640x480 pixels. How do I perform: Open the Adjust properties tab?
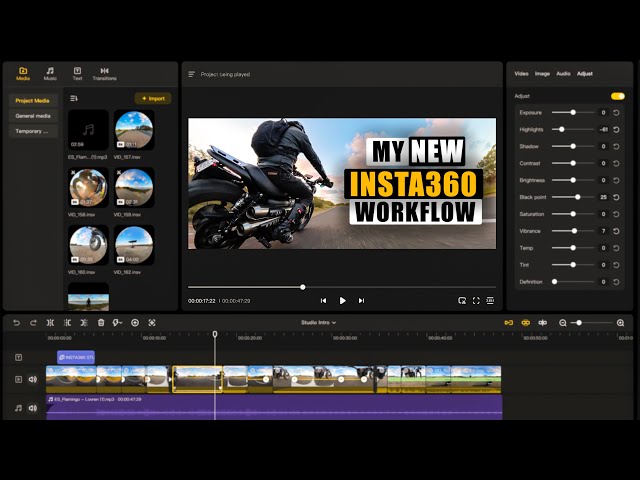[x=584, y=74]
